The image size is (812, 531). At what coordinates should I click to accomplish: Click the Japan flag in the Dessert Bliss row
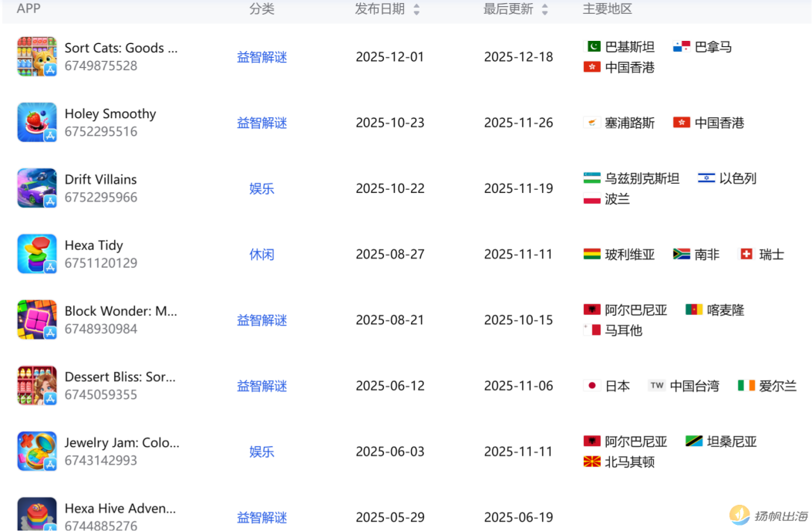pos(591,386)
